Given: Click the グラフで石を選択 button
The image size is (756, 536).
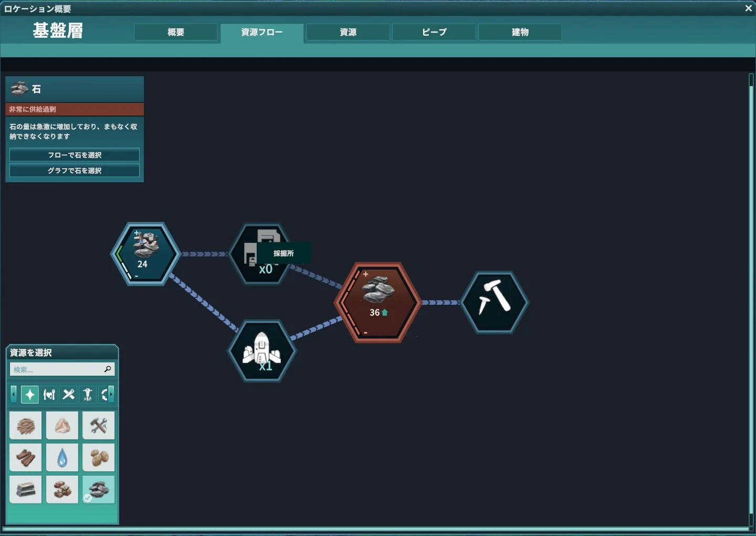Looking at the screenshot, I should pyautogui.click(x=75, y=171).
